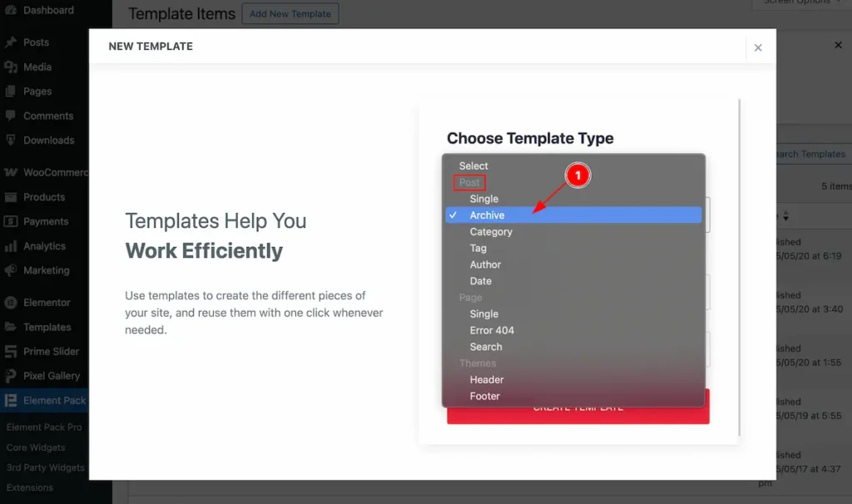Image resolution: width=852 pixels, height=504 pixels.
Task: Click the Elementor icon in sidebar
Action: (x=11, y=303)
